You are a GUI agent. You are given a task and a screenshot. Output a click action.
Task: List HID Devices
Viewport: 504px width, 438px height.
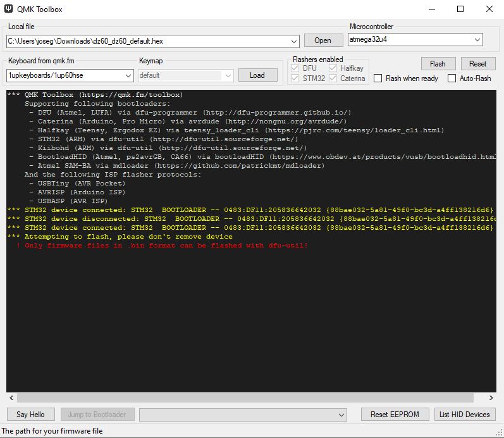tap(465, 415)
